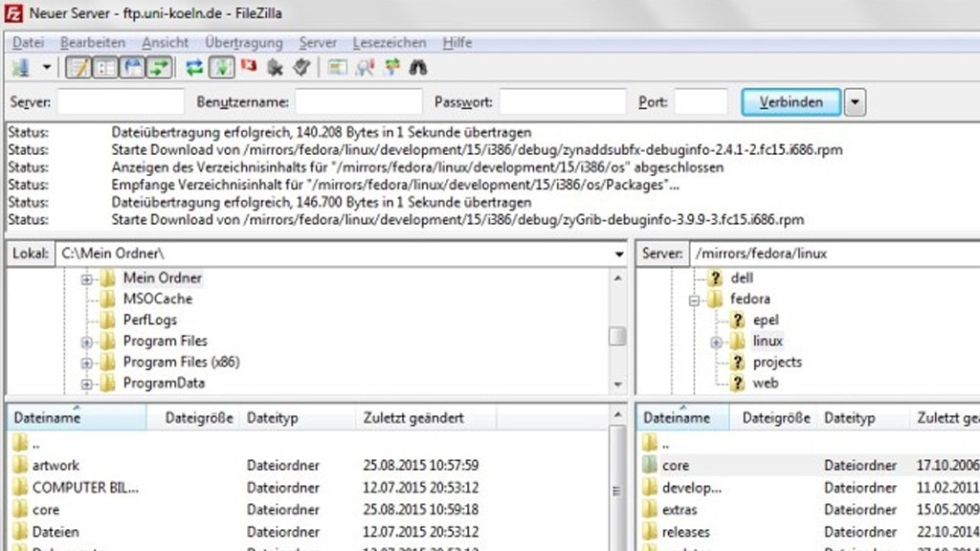This screenshot has width=980, height=551.
Task: Sort remote files by Dateiname column
Action: click(x=682, y=417)
